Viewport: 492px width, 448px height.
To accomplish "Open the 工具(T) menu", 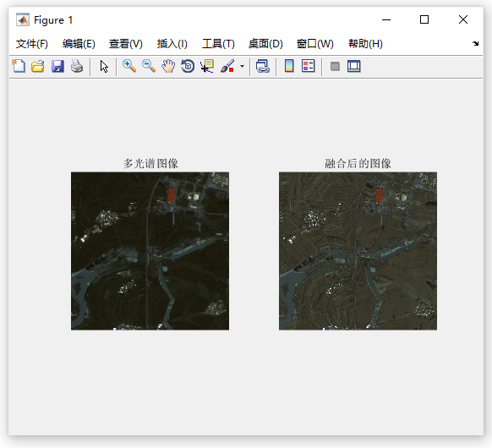I will click(218, 44).
